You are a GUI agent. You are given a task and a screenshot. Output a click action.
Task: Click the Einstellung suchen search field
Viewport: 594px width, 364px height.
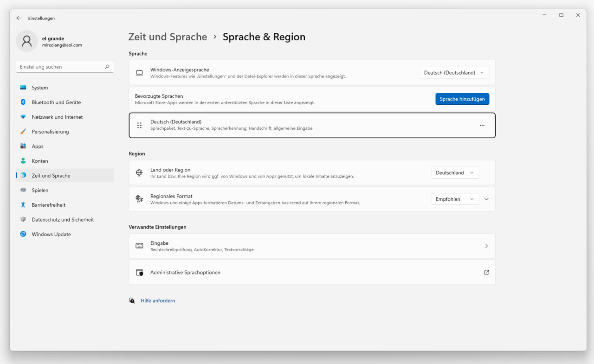pos(65,66)
